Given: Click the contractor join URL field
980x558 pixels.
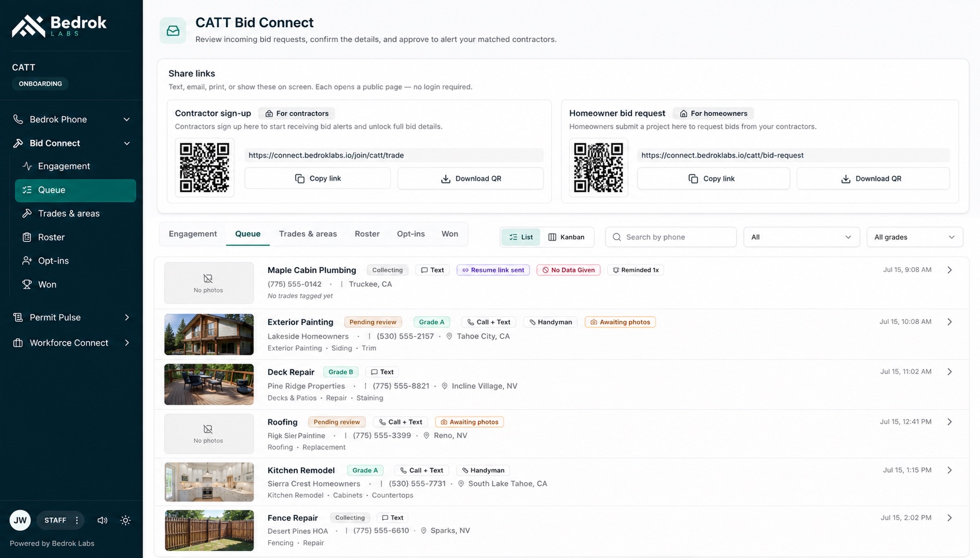Looking at the screenshot, I should click(x=394, y=155).
